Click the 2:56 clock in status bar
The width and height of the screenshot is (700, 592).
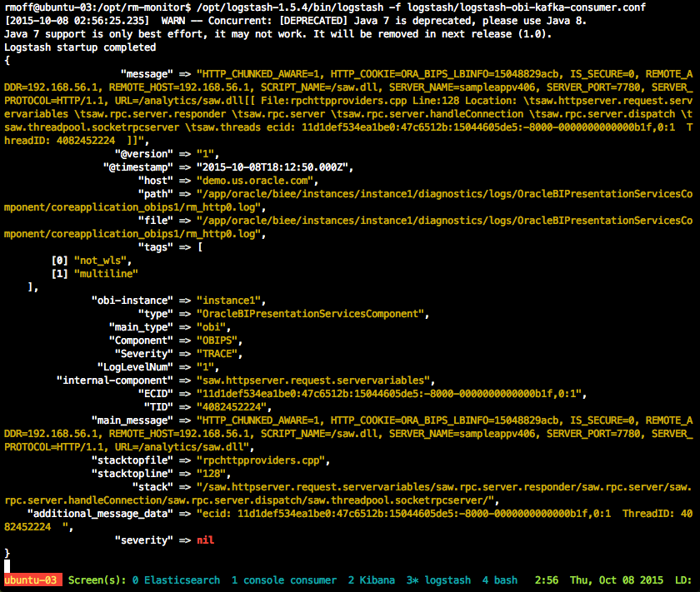pyautogui.click(x=547, y=580)
